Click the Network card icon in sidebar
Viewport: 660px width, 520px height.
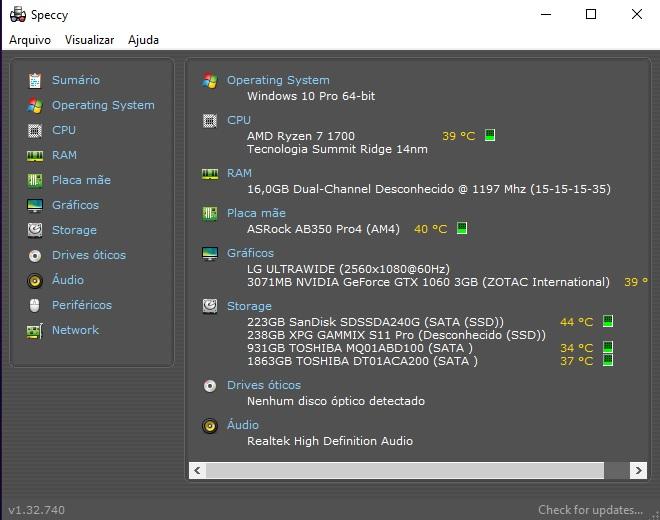(35, 331)
